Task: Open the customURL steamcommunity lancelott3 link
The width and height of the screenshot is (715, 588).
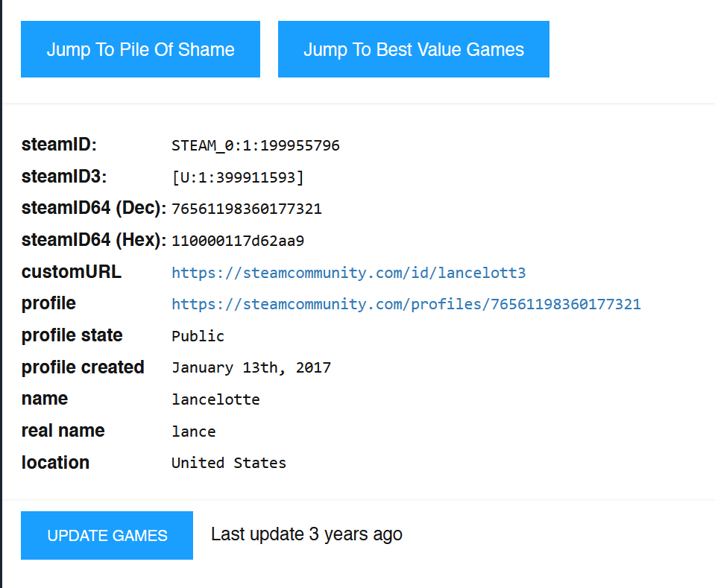Action: pos(348,273)
